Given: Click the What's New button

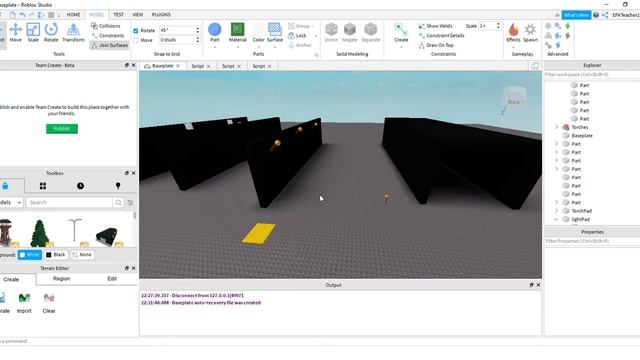Looking at the screenshot, I should pos(576,15).
